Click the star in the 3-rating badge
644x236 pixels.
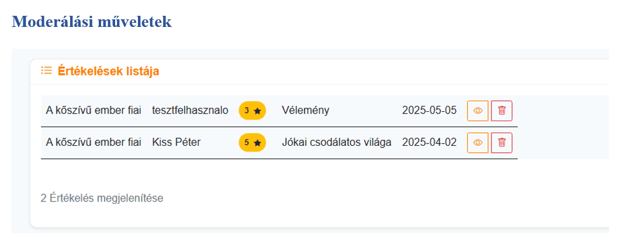click(257, 111)
